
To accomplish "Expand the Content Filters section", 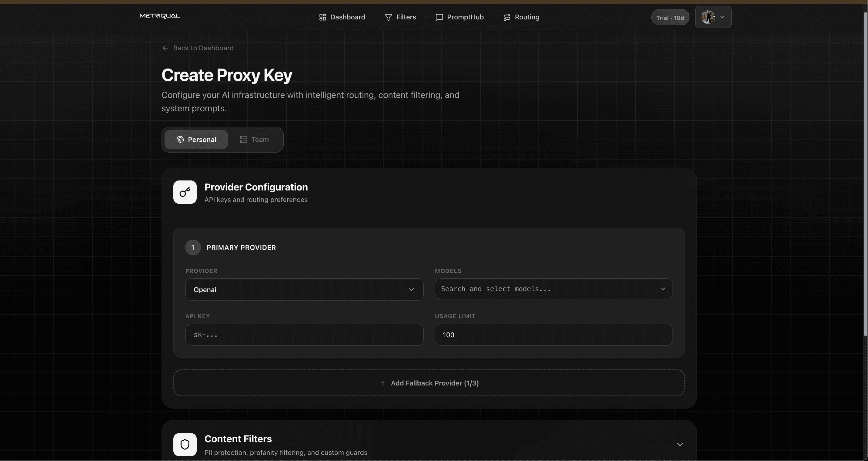I will (680, 445).
